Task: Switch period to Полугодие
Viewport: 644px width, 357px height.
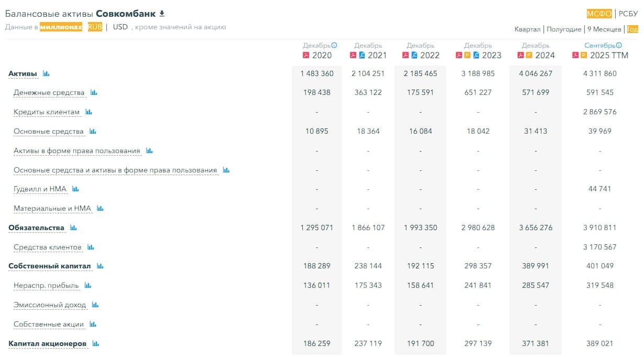Action: tap(564, 29)
